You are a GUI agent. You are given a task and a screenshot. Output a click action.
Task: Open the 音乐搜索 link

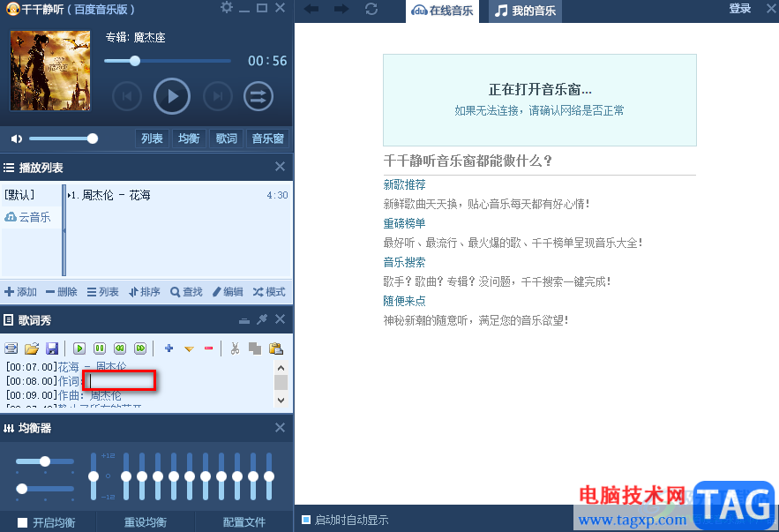point(404,262)
